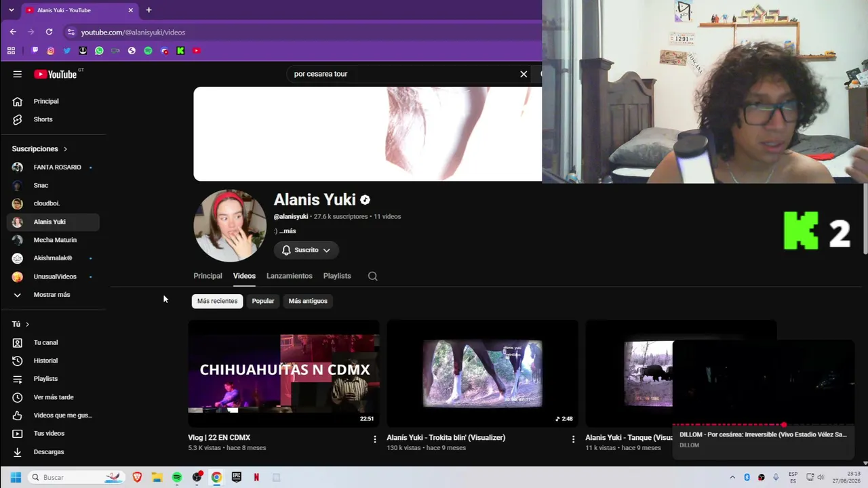
Task: Open Kick bookmark in the bookmarks bar
Action: coord(180,51)
